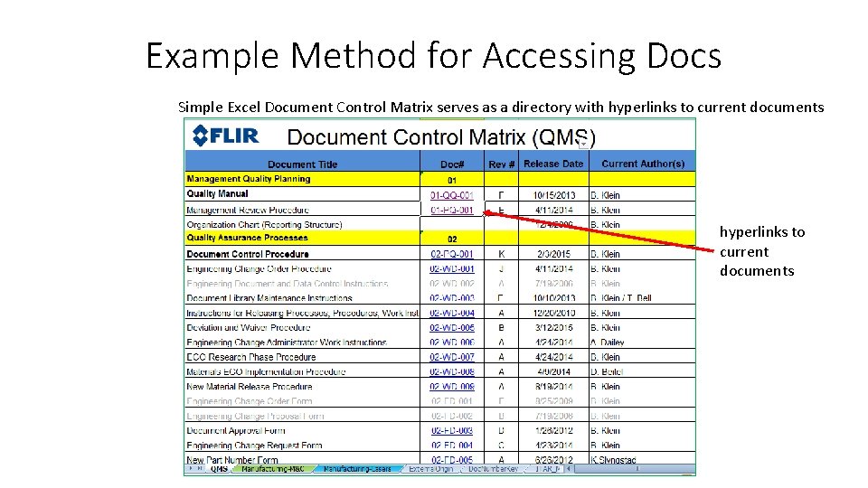Open the 02-WD-001 document link
Viewport: 868px width, 488px height.
tap(452, 269)
